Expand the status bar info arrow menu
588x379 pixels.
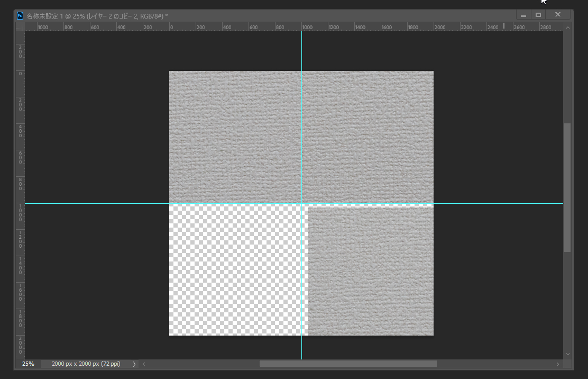tap(134, 364)
